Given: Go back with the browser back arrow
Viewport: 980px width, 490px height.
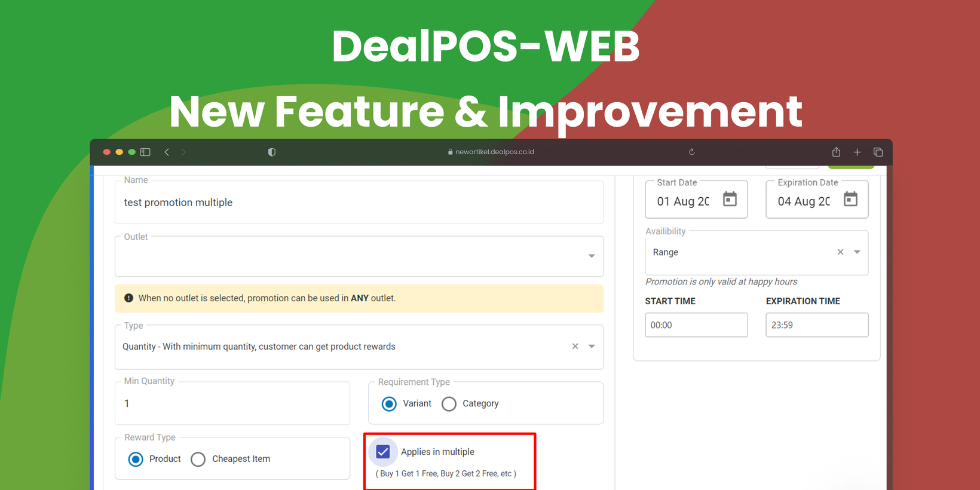Looking at the screenshot, I should pyautogui.click(x=167, y=152).
